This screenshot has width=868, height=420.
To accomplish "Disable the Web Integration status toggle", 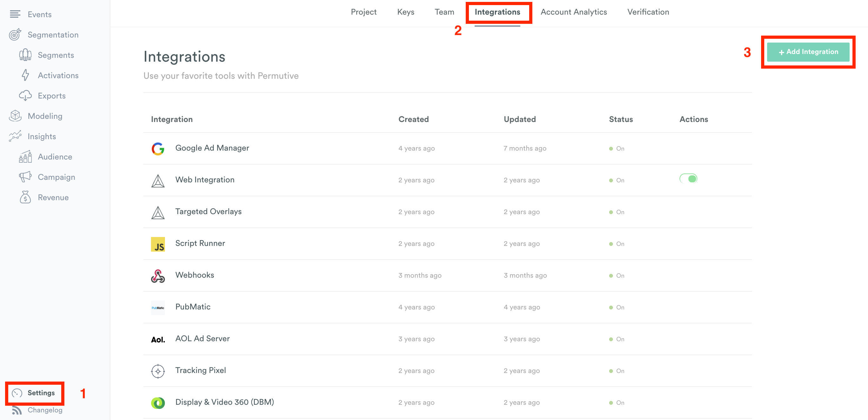I will point(688,179).
